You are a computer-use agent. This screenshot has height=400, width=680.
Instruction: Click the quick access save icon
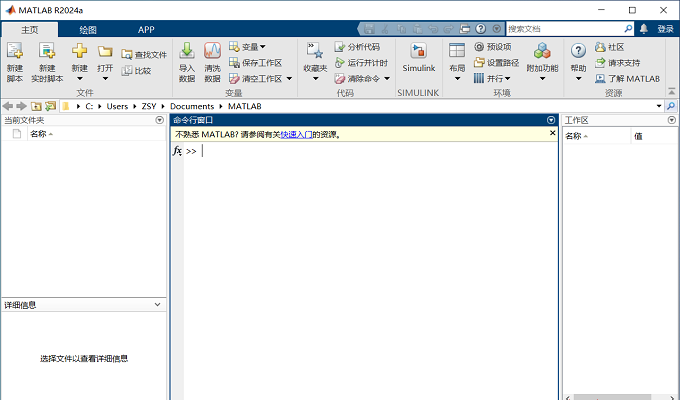[x=369, y=29]
